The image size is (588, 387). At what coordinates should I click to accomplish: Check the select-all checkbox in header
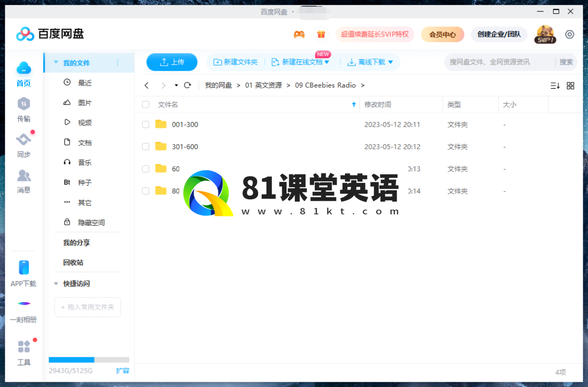coord(146,105)
